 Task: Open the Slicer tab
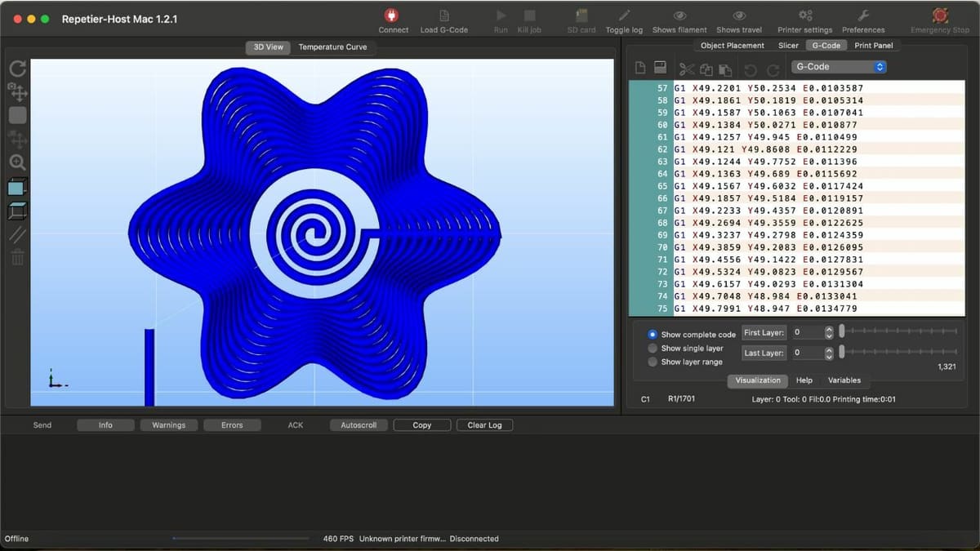(x=788, y=46)
